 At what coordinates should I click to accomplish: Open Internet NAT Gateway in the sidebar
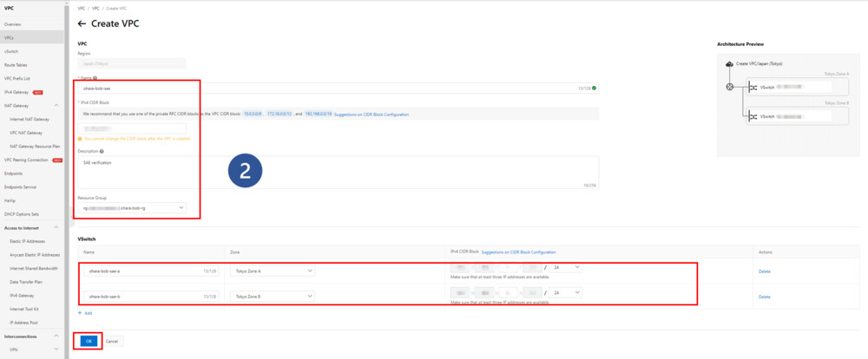[x=30, y=119]
